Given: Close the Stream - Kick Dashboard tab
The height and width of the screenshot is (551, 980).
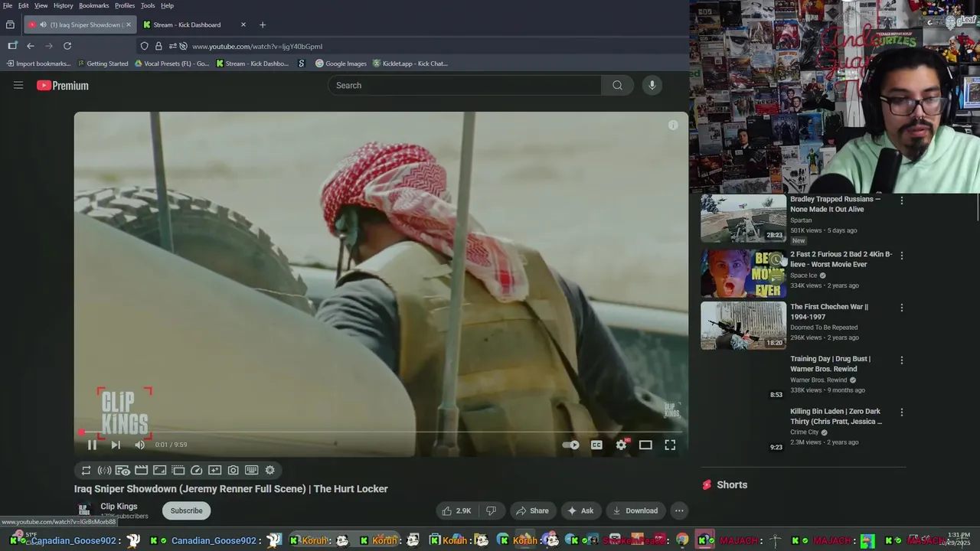Looking at the screenshot, I should pos(243,24).
